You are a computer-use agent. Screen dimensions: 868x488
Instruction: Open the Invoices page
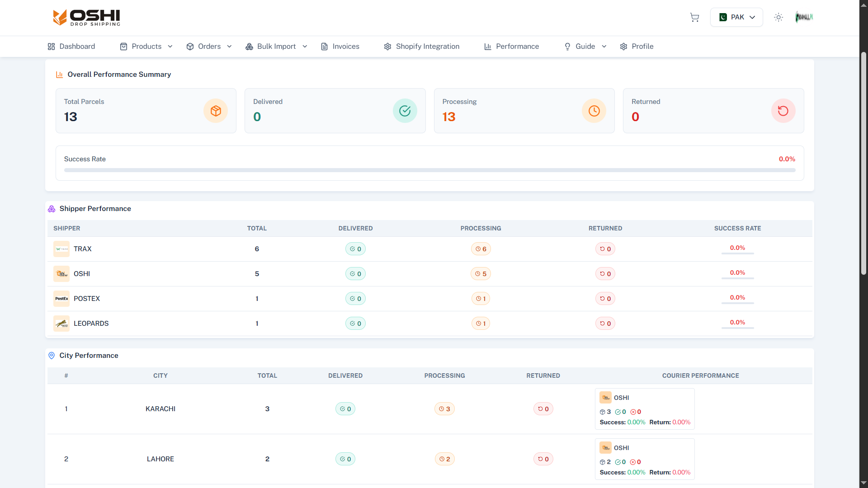(x=340, y=47)
